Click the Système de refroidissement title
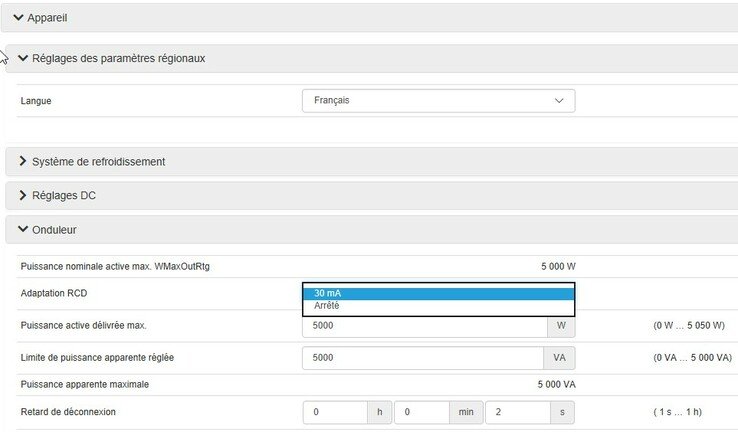This screenshot has height=432, width=738. 99,161
